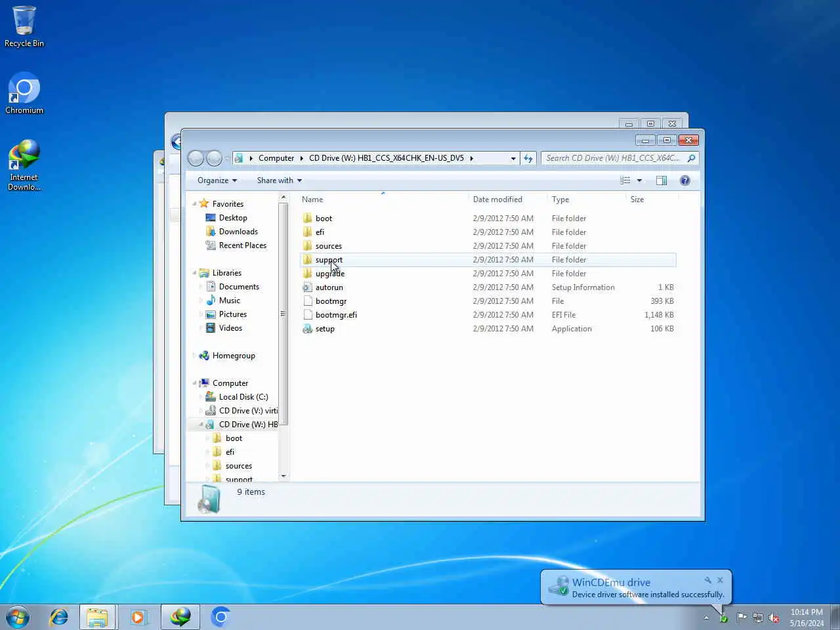Open Desktop under Favorites
This screenshot has width=840, height=630.
(233, 218)
